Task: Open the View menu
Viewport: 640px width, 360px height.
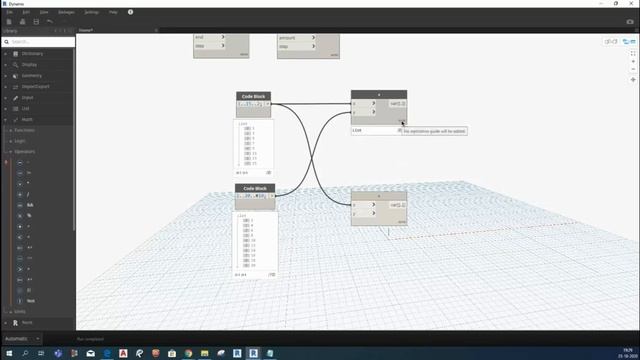Action: (44, 12)
